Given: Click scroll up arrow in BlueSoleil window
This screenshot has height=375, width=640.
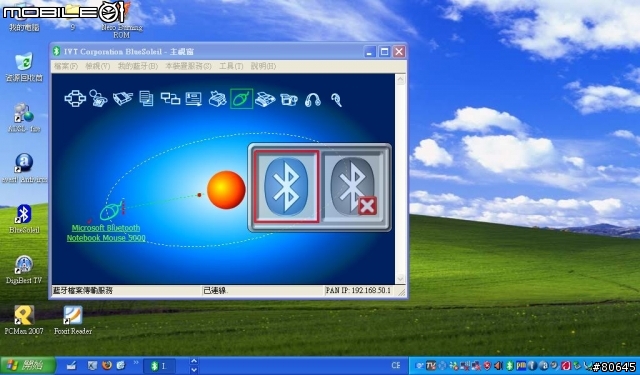Looking at the screenshot, I should point(400,80).
